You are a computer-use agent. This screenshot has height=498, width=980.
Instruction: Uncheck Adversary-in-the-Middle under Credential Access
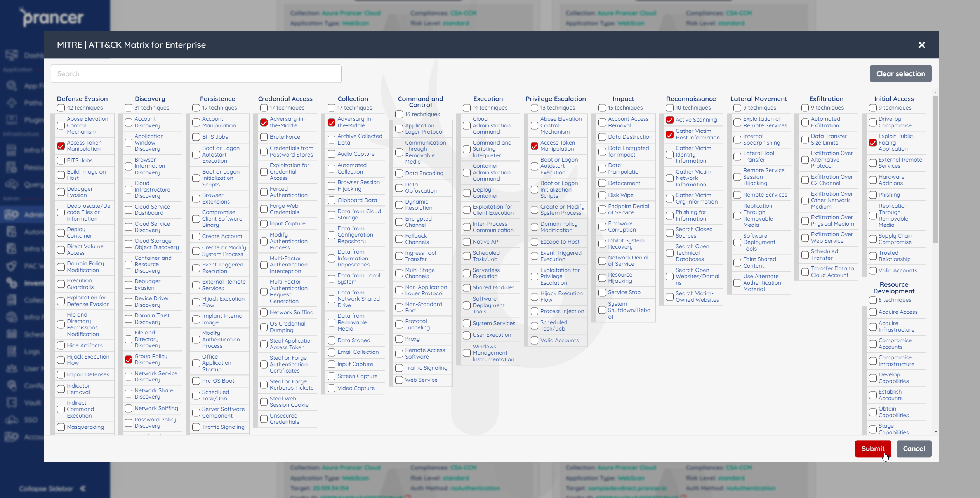264,123
